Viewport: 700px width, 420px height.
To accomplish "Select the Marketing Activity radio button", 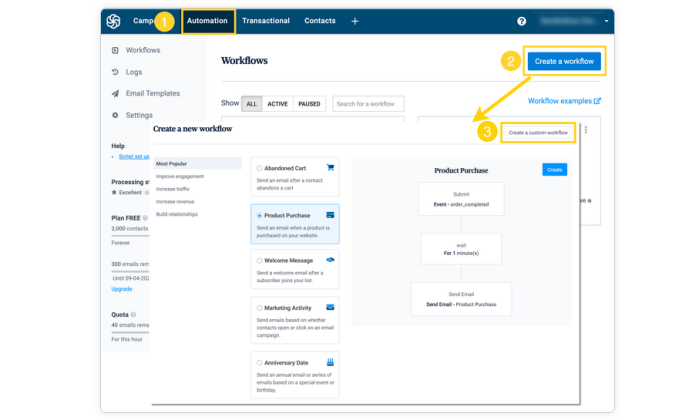I will click(260, 308).
